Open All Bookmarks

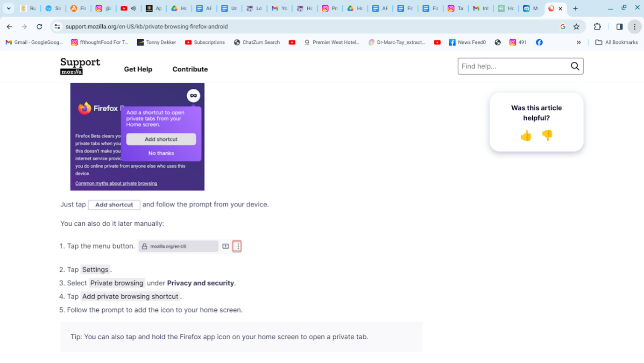617,43
